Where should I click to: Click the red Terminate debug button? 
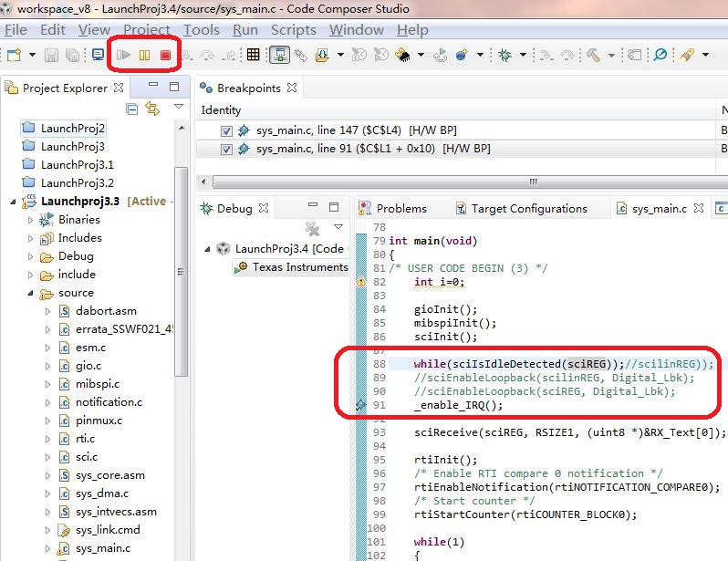(165, 56)
